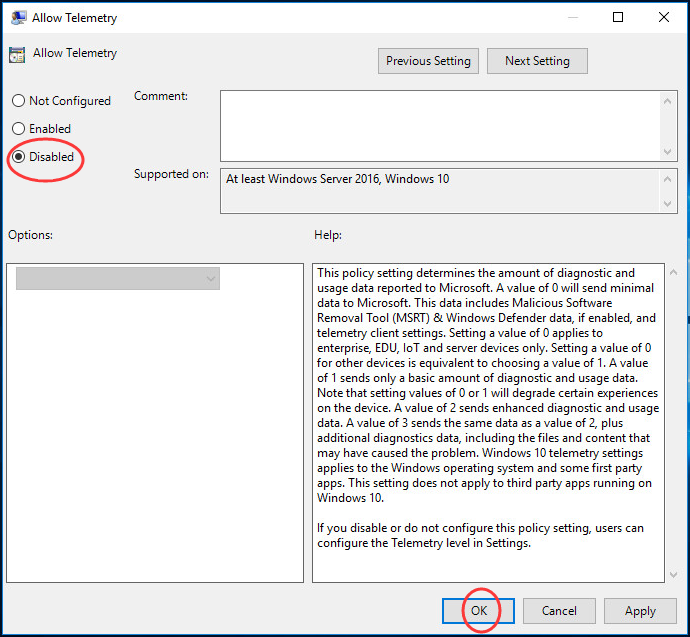The width and height of the screenshot is (690, 637).
Task: Open the greyed Options dropdown
Action: [118, 278]
